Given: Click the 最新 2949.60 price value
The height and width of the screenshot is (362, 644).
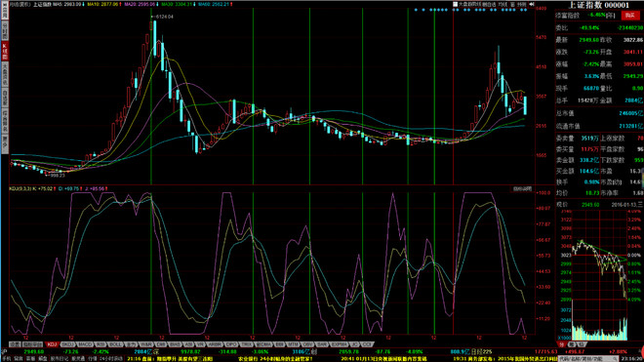Looking at the screenshot, I should 589,40.
